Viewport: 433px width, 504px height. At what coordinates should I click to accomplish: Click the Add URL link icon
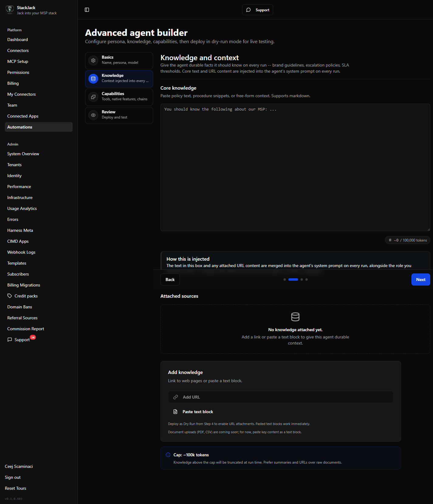click(176, 397)
